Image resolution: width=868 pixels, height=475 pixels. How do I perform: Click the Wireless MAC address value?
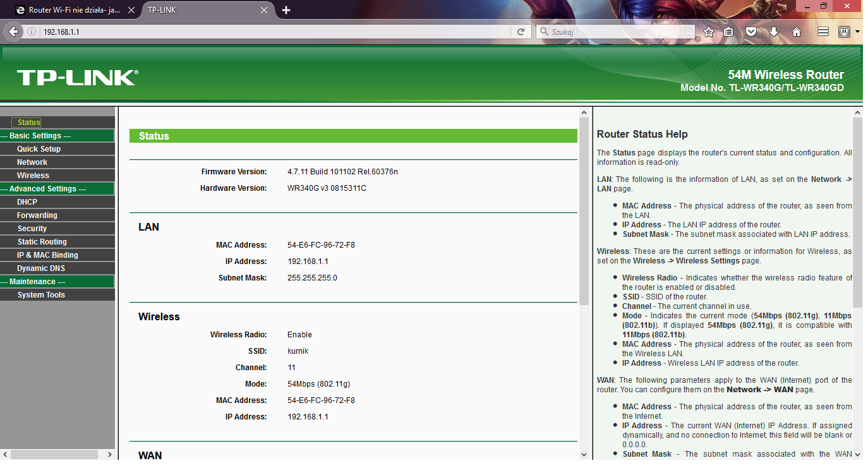pos(321,400)
